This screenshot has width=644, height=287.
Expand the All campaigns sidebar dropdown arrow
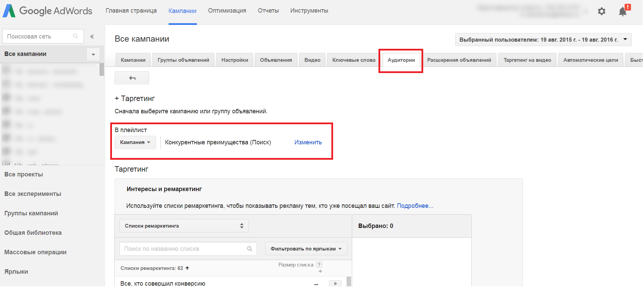[93, 54]
